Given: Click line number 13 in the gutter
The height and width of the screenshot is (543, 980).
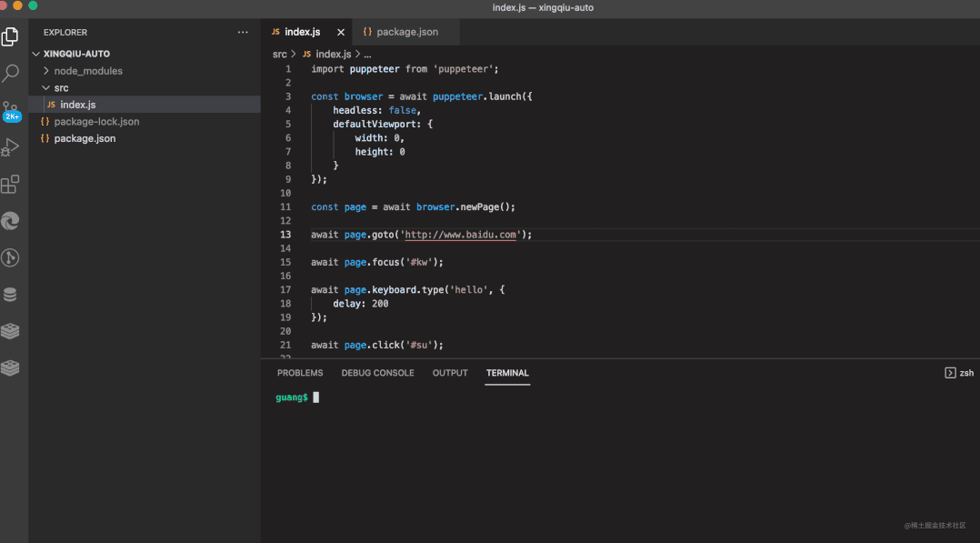Looking at the screenshot, I should tap(285, 235).
